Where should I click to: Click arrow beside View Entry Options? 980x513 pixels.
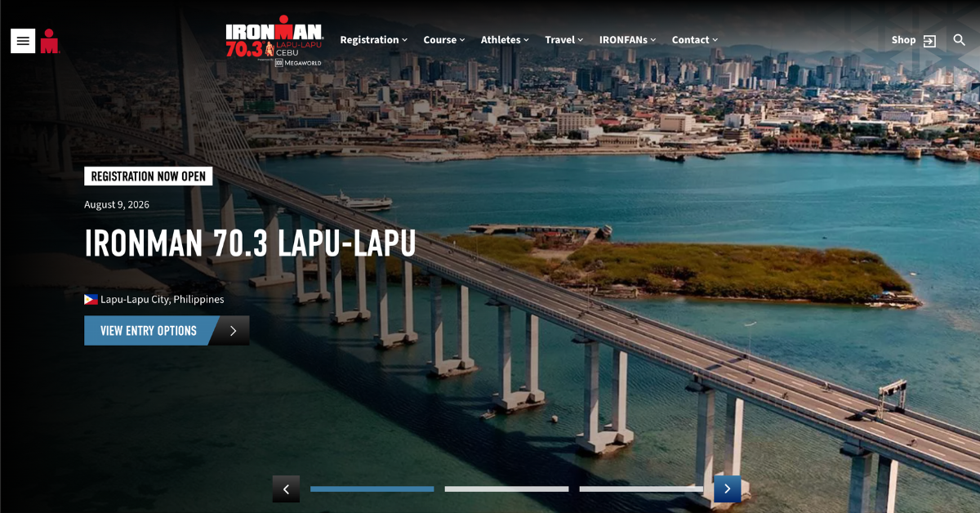pyautogui.click(x=233, y=331)
